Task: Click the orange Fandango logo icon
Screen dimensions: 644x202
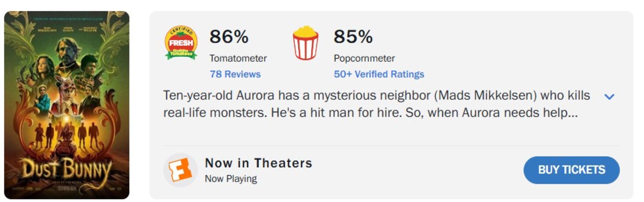Action: click(x=180, y=170)
